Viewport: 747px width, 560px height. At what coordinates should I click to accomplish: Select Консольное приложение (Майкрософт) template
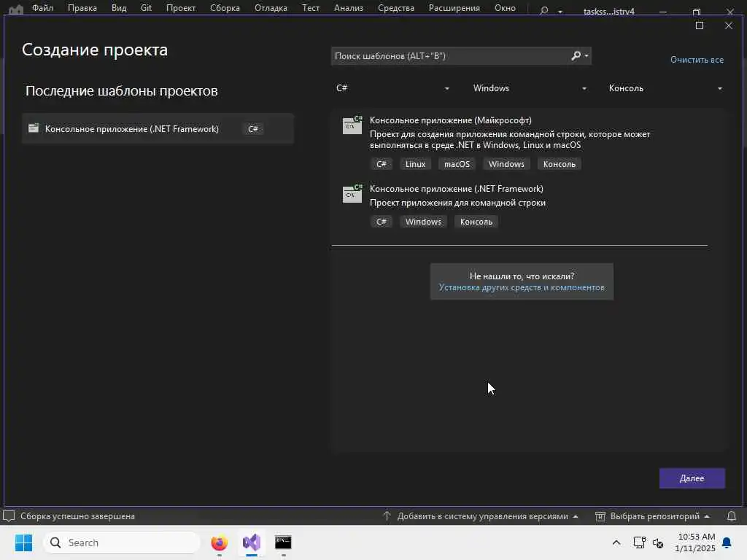pos(520,142)
